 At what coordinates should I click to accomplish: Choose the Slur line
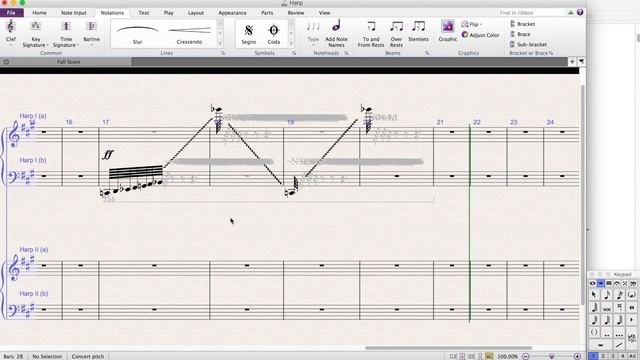(x=138, y=33)
